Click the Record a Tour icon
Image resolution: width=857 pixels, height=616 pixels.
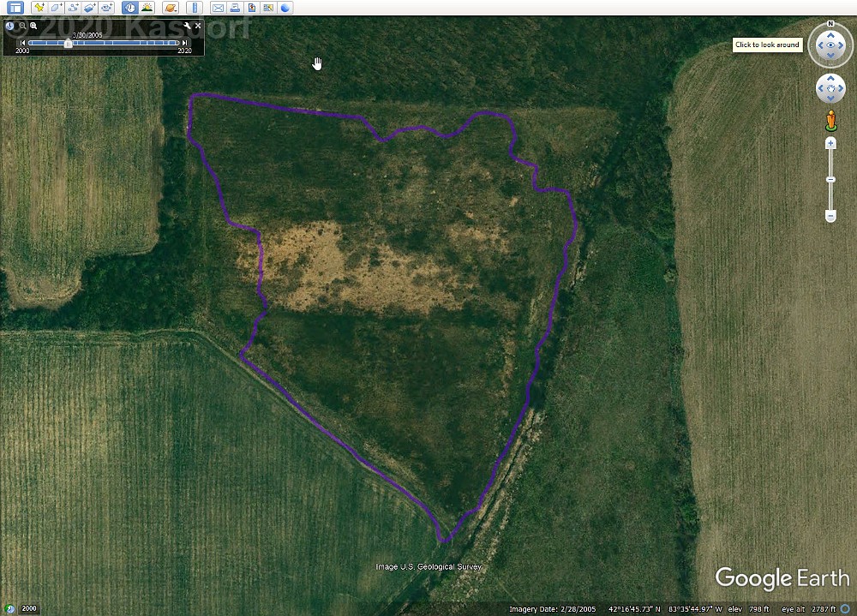pyautogui.click(x=107, y=8)
